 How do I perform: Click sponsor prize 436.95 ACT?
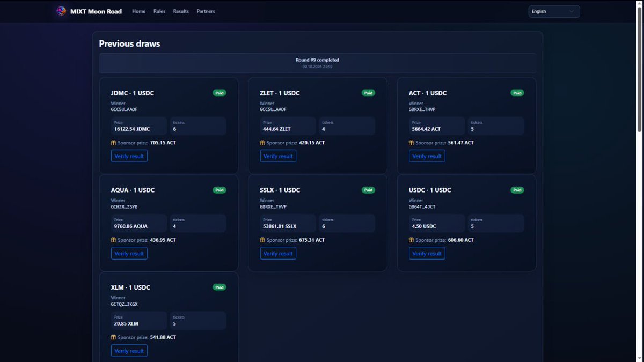coord(163,240)
